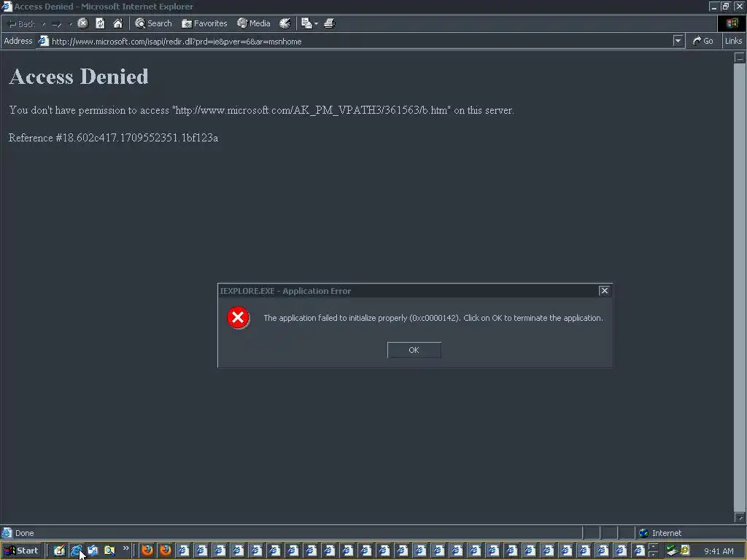The width and height of the screenshot is (747, 560).
Task: Click the Show Desktop quick launch icon
Action: point(59,551)
